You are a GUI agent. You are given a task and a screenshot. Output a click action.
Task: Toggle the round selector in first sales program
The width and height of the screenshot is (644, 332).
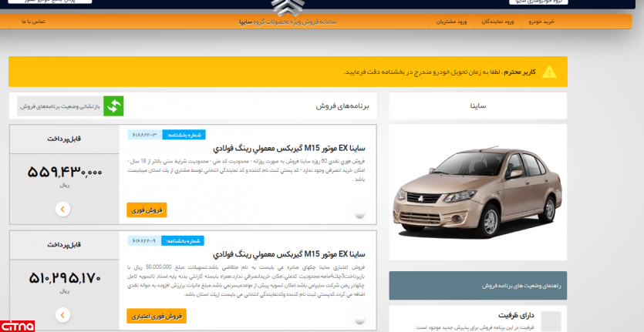click(x=359, y=214)
